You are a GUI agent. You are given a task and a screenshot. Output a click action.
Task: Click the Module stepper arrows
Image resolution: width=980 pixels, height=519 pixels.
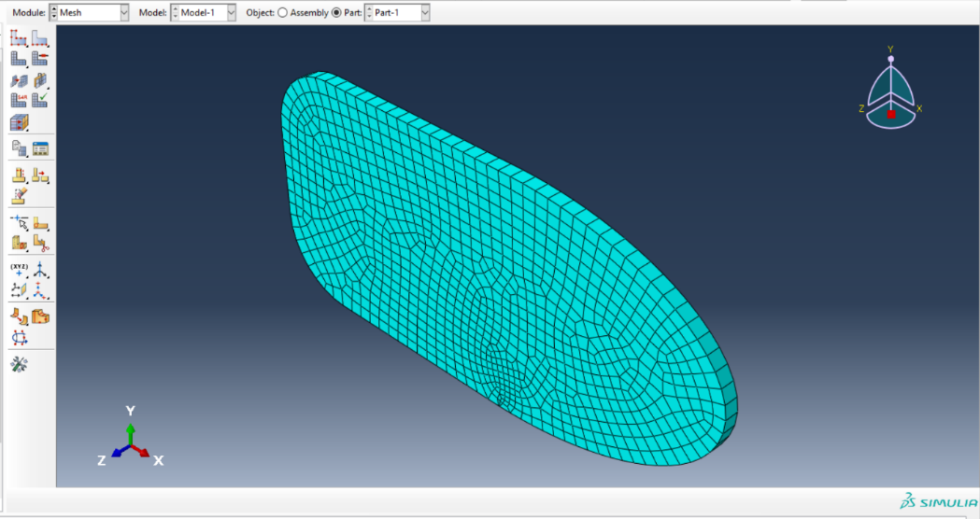point(54,12)
